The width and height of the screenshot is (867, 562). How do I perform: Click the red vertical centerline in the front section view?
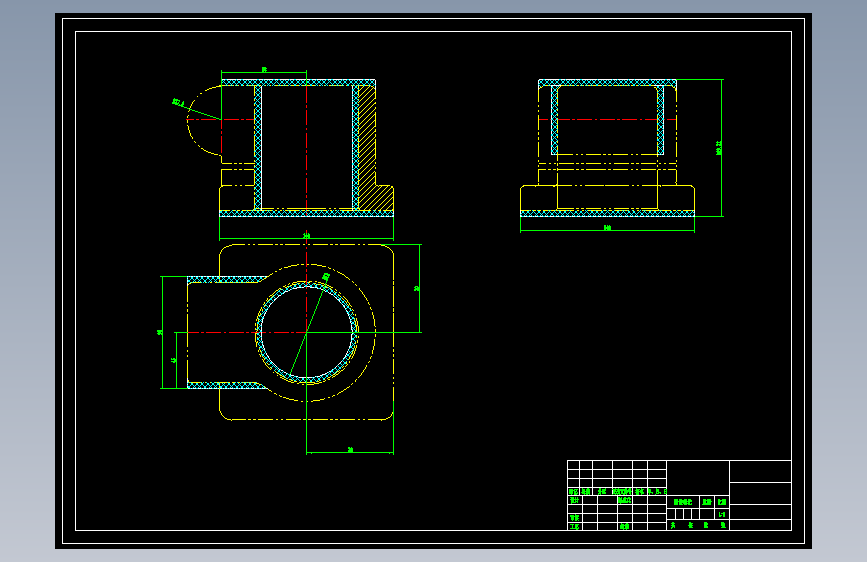(306, 147)
